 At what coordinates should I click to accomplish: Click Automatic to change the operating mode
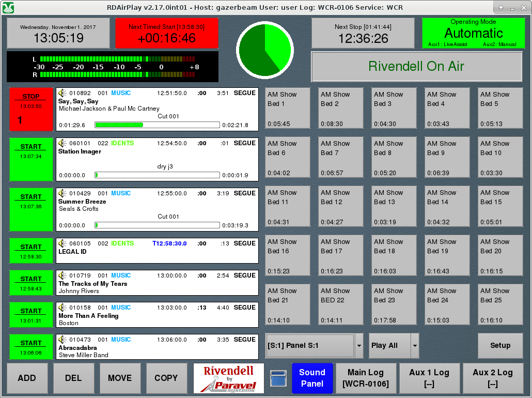point(473,33)
